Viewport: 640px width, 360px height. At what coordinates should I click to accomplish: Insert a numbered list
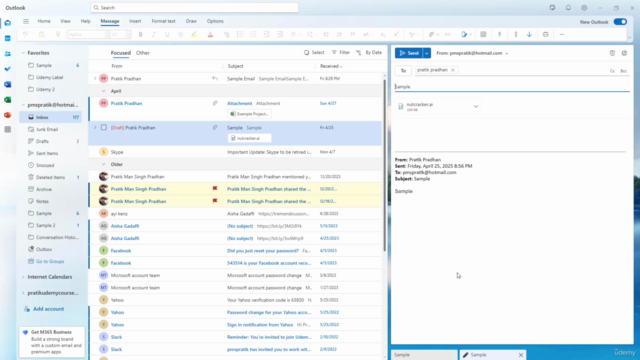(253, 35)
